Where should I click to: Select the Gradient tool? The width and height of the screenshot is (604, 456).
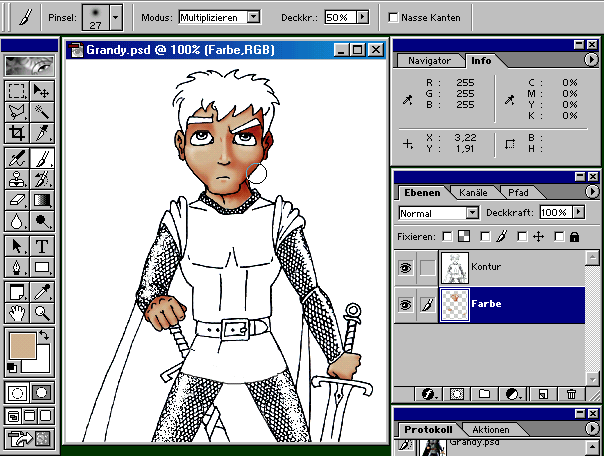point(42,200)
